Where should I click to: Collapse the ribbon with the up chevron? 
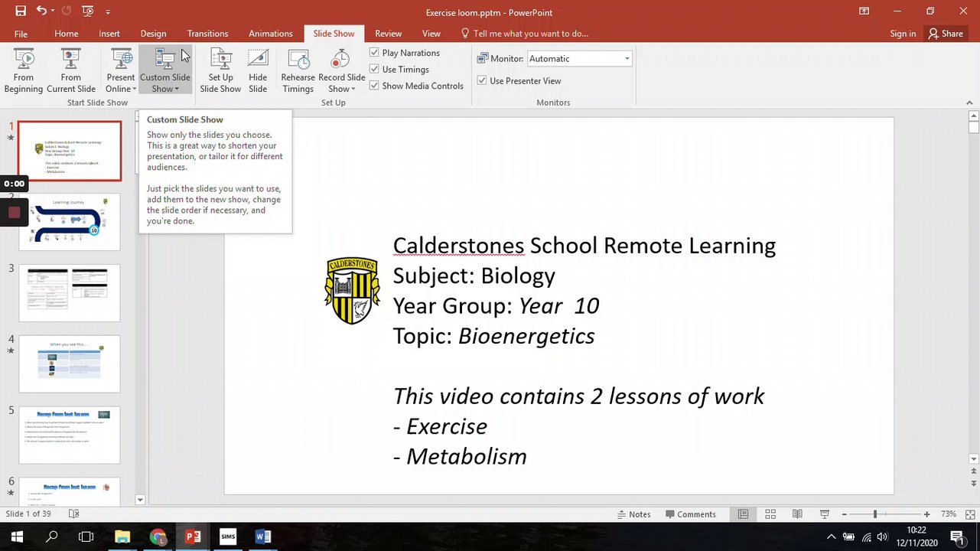point(970,103)
